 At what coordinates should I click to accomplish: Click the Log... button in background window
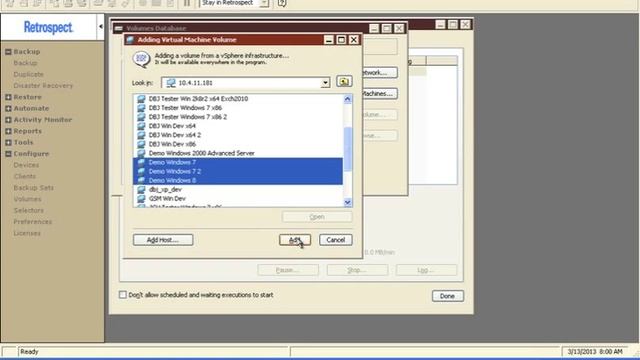tap(426, 270)
